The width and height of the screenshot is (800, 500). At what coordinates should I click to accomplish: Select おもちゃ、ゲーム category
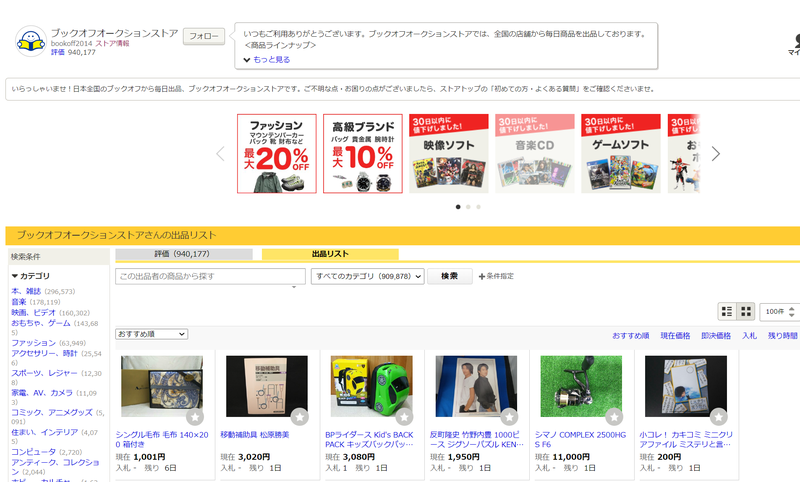[x=41, y=323]
